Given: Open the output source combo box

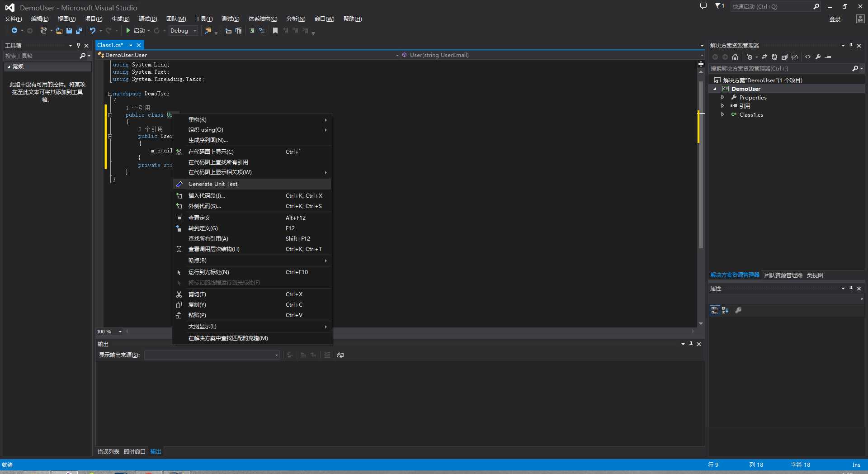Looking at the screenshot, I should click(212, 355).
